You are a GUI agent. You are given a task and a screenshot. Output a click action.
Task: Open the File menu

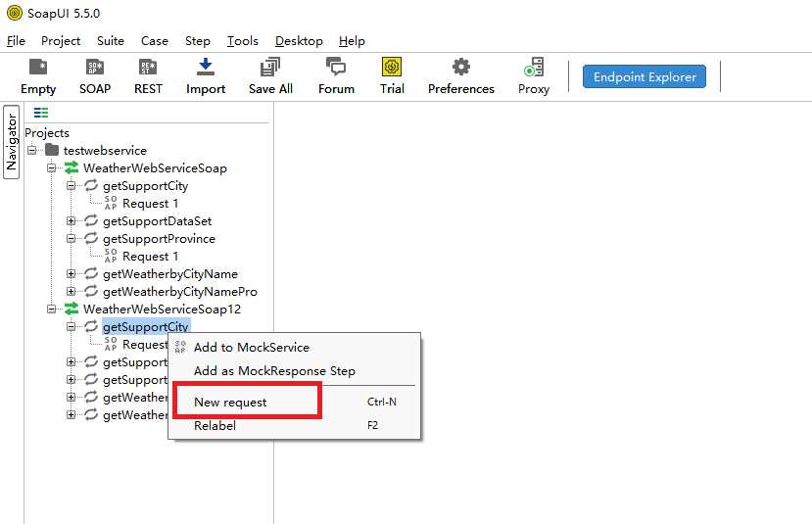click(16, 41)
